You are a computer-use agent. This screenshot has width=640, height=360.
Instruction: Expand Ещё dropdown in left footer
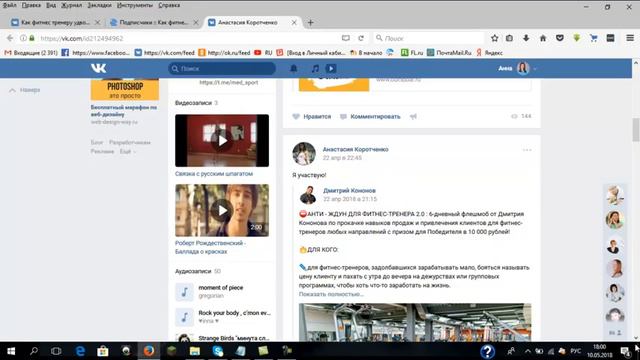pos(127,151)
